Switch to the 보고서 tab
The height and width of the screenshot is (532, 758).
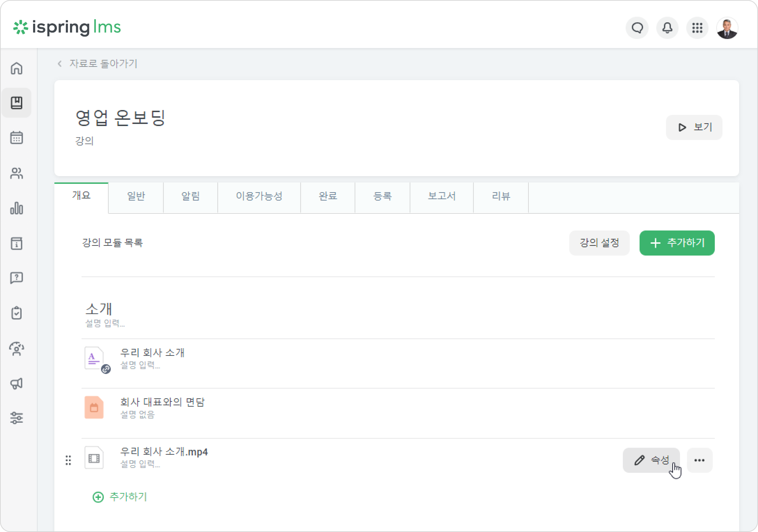click(x=442, y=196)
